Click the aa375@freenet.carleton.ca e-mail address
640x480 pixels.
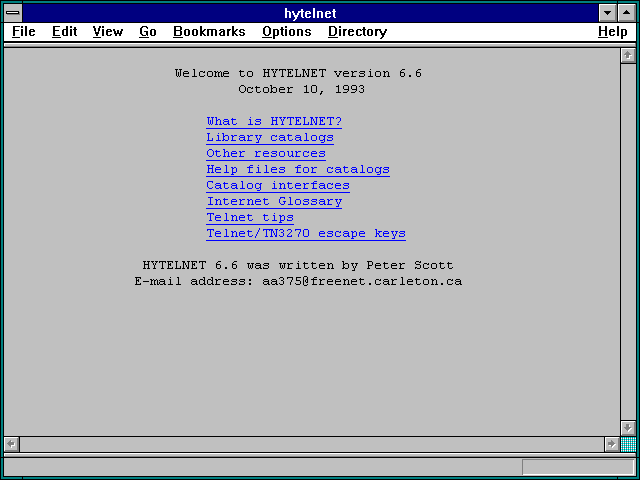click(362, 281)
